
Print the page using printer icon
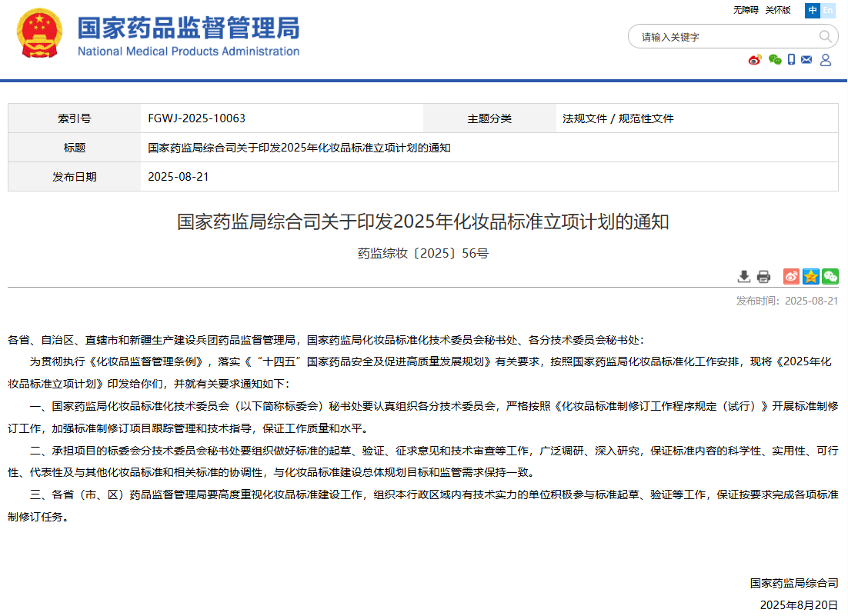[x=763, y=277]
